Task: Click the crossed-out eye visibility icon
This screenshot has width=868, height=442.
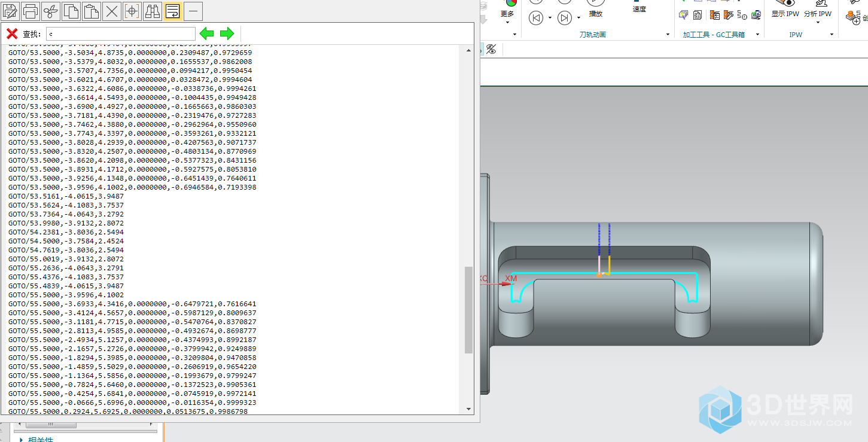Action: pos(491,49)
